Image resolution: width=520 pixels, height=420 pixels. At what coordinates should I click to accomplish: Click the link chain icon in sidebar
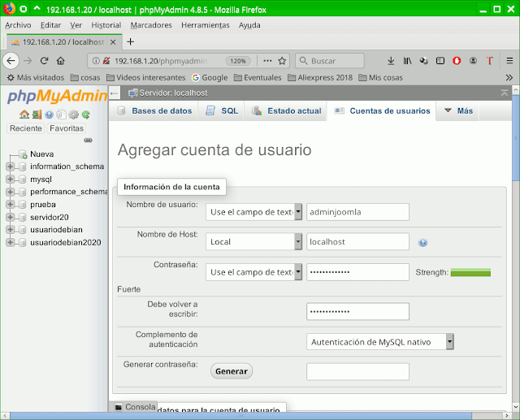pos(88,141)
